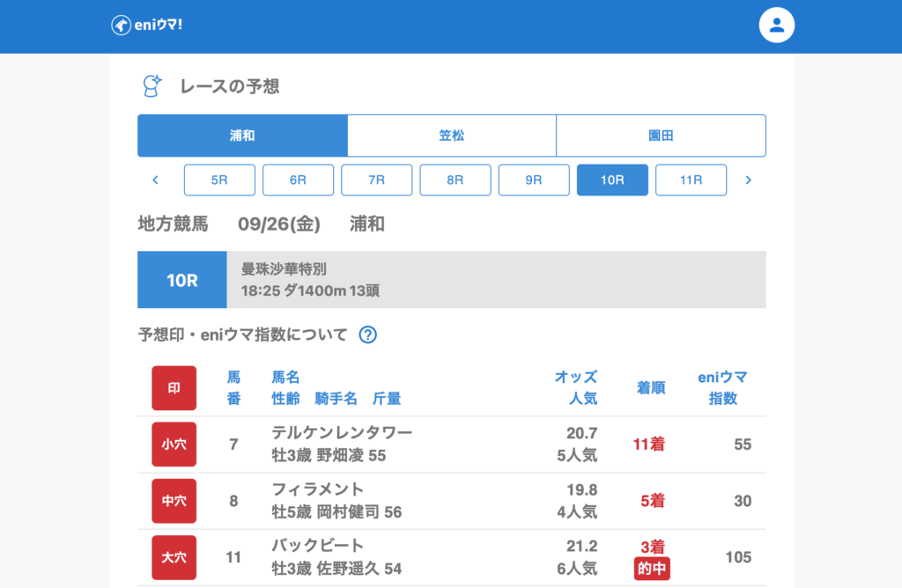The height and width of the screenshot is (588, 902).
Task: Select race 8R button
Action: [455, 180]
